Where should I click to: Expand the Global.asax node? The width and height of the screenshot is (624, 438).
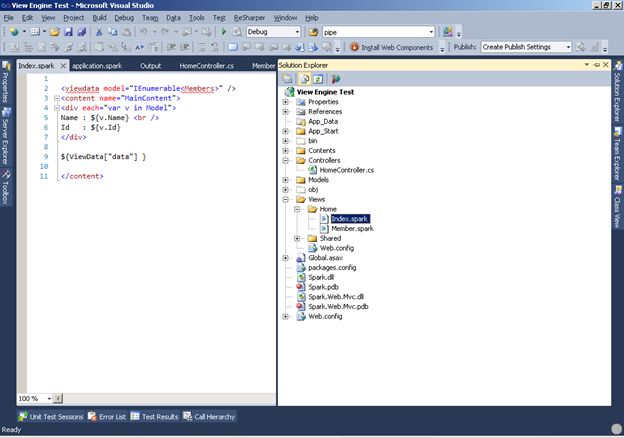click(285, 258)
